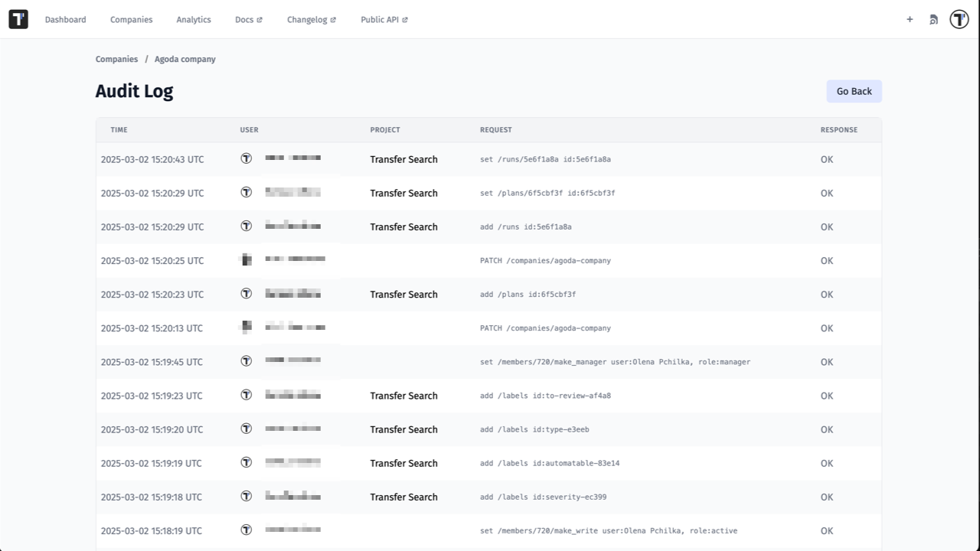The image size is (980, 551).
Task: Open the Dashboard menu item
Action: coord(65,19)
